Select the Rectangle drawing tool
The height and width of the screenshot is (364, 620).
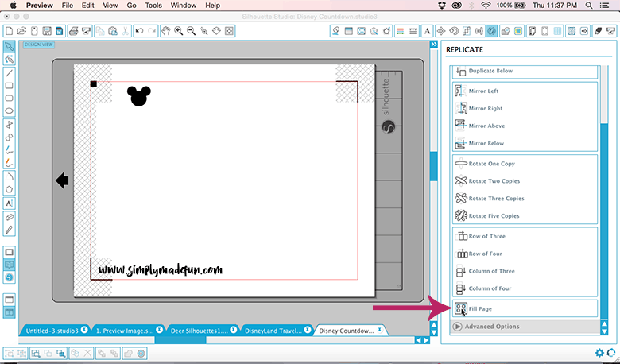(x=9, y=86)
